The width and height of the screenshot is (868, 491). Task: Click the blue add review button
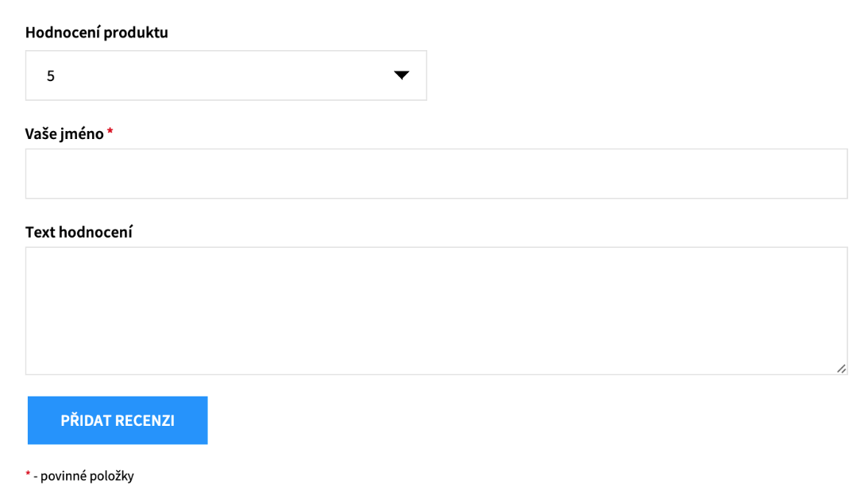pyautogui.click(x=118, y=420)
